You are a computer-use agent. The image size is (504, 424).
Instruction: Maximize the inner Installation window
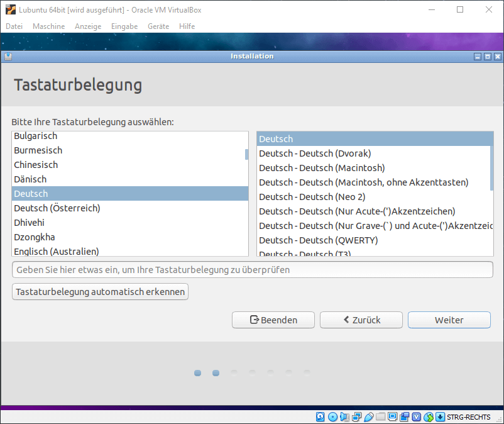488,57
